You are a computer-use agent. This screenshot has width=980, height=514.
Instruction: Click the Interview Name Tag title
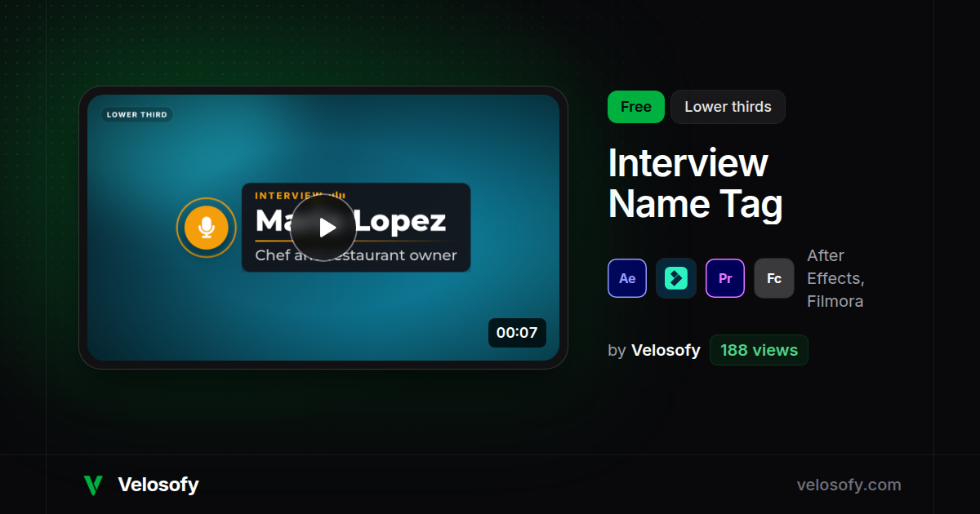695,184
